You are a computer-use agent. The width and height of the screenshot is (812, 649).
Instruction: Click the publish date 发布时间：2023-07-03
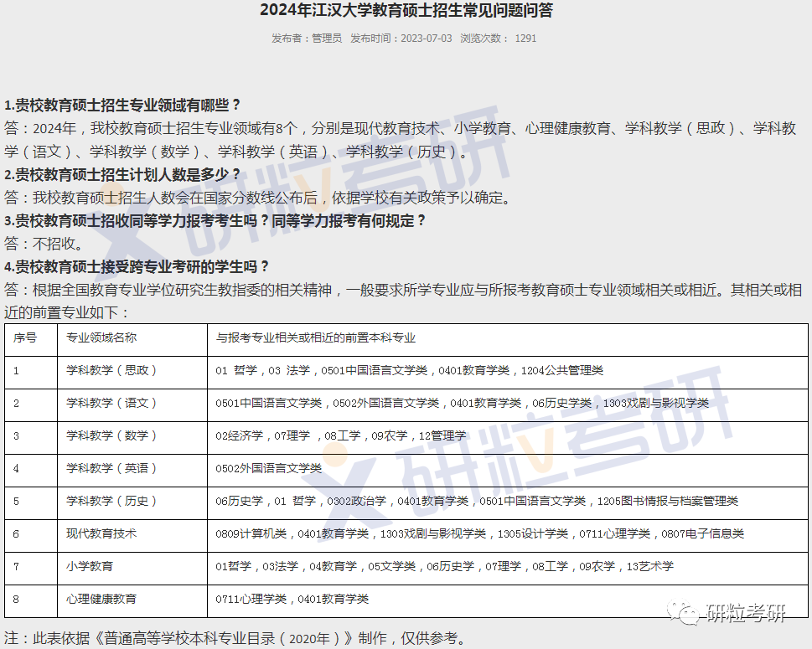pos(401,39)
